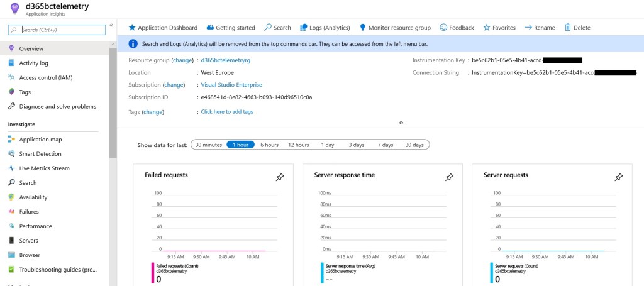Click the Access control (IAM) people icon

[11, 77]
